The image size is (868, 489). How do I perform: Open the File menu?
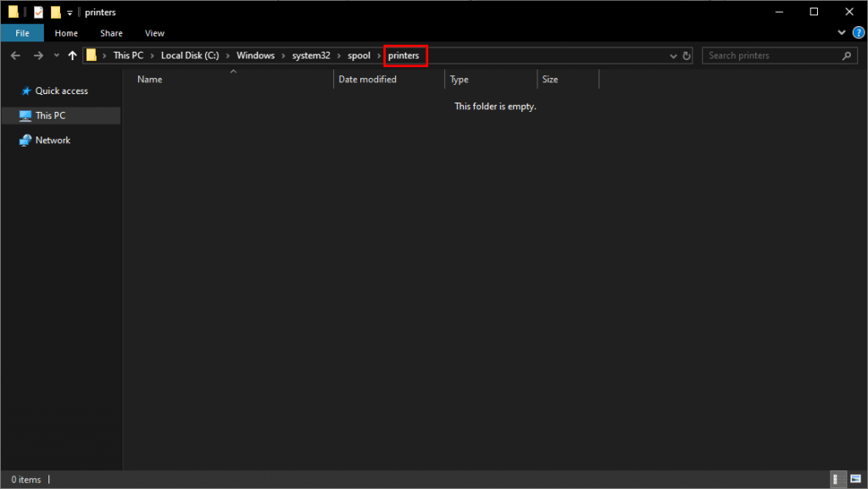coord(23,33)
